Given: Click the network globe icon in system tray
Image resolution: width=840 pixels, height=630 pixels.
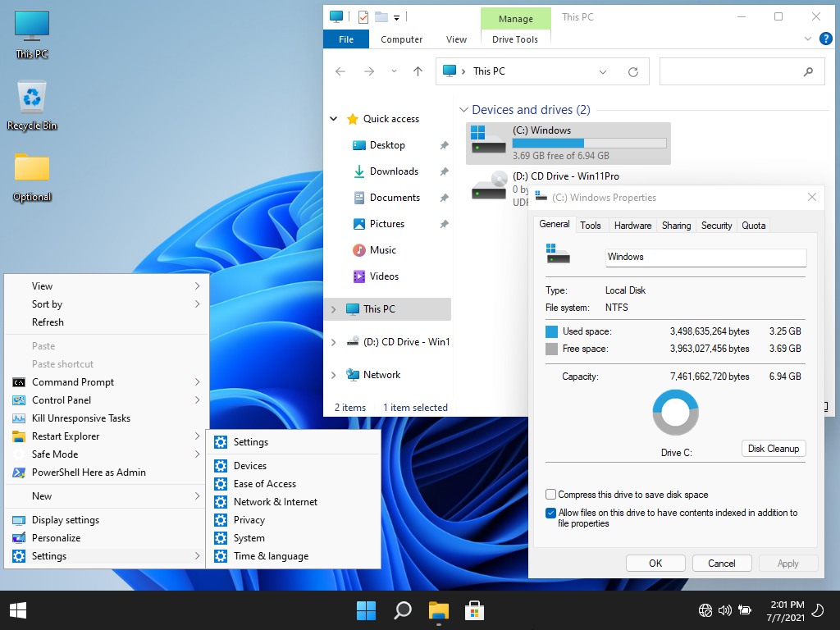Looking at the screenshot, I should 705,610.
